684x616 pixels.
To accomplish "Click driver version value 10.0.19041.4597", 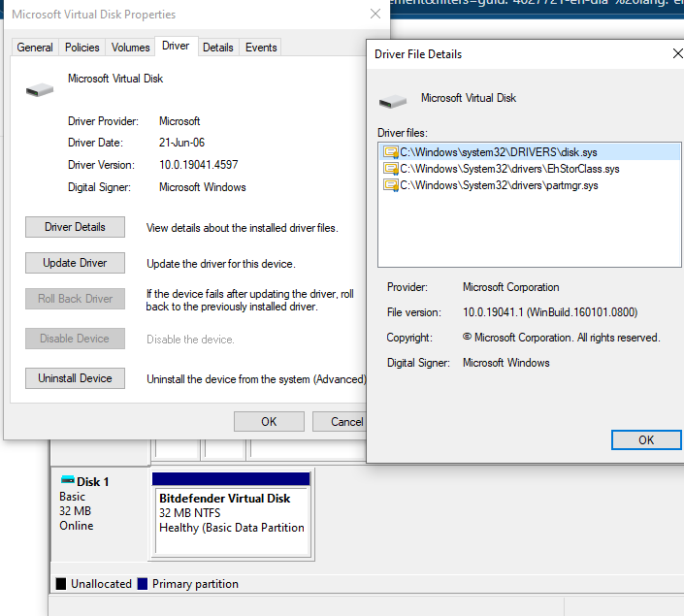I will tap(199, 165).
